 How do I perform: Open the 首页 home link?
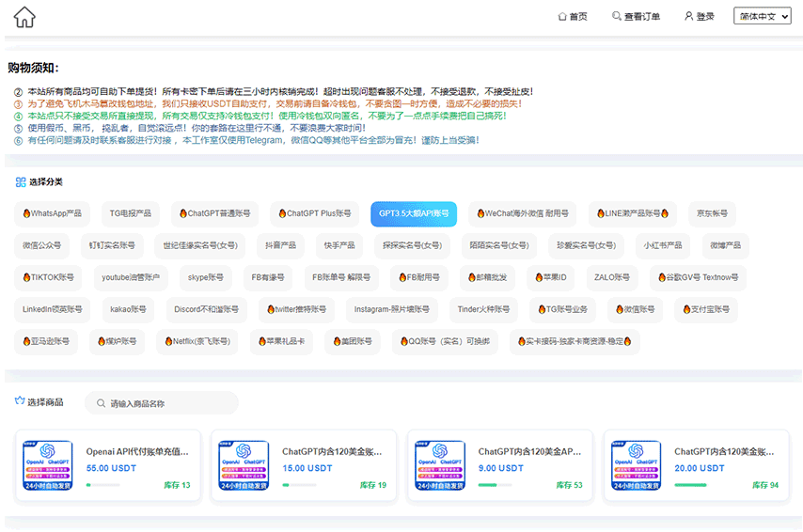pyautogui.click(x=573, y=16)
